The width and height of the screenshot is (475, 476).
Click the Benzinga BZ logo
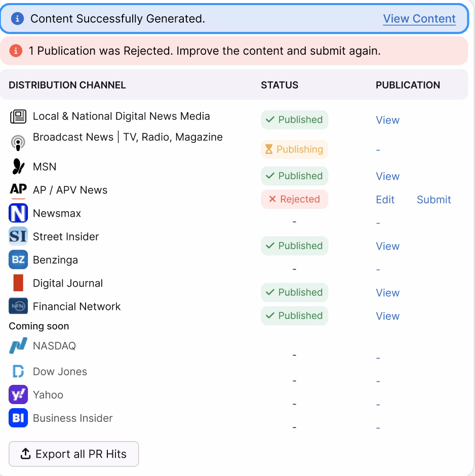(18, 260)
